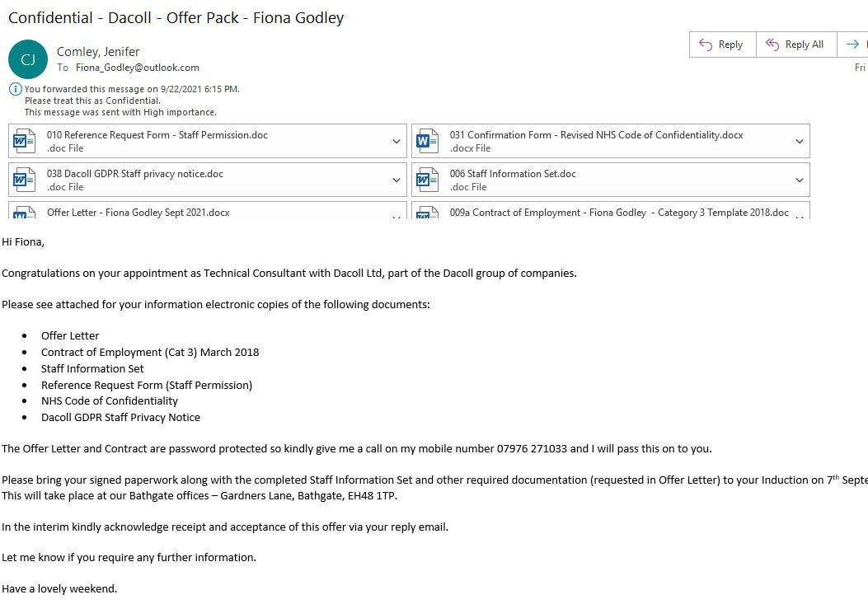Viewport: 868px width, 604px height.
Task: Click the Forward arrow icon
Action: pyautogui.click(x=852, y=44)
